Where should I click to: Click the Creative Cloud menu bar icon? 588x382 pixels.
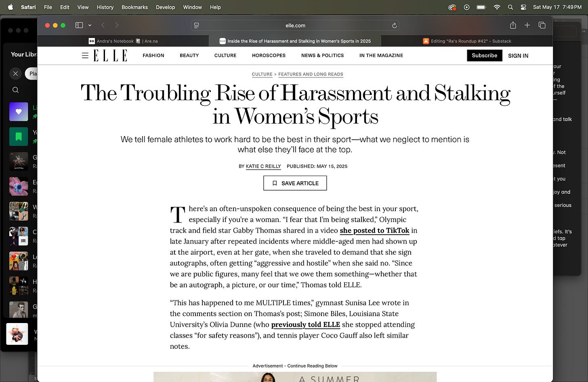(452, 7)
